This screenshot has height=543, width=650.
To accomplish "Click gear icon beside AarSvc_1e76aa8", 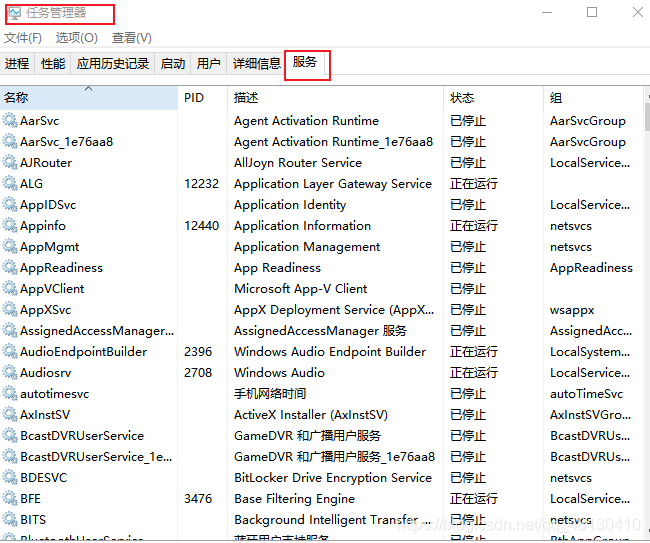I will pos(10,141).
